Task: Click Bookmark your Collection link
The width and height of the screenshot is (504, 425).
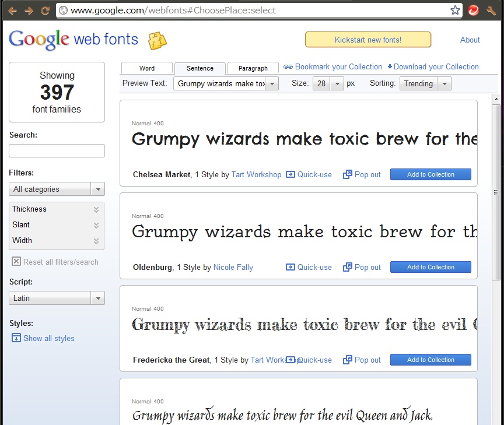Action: pos(338,67)
